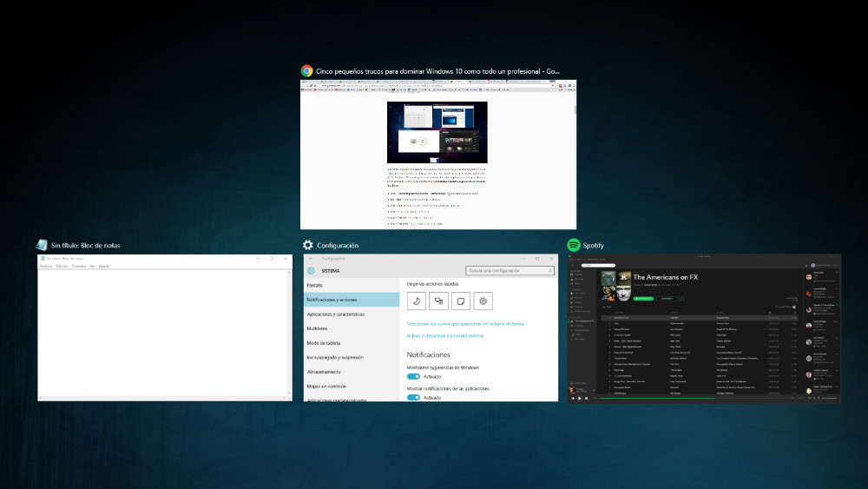Click the Chrome icon above the browser thumbnail

[306, 71]
